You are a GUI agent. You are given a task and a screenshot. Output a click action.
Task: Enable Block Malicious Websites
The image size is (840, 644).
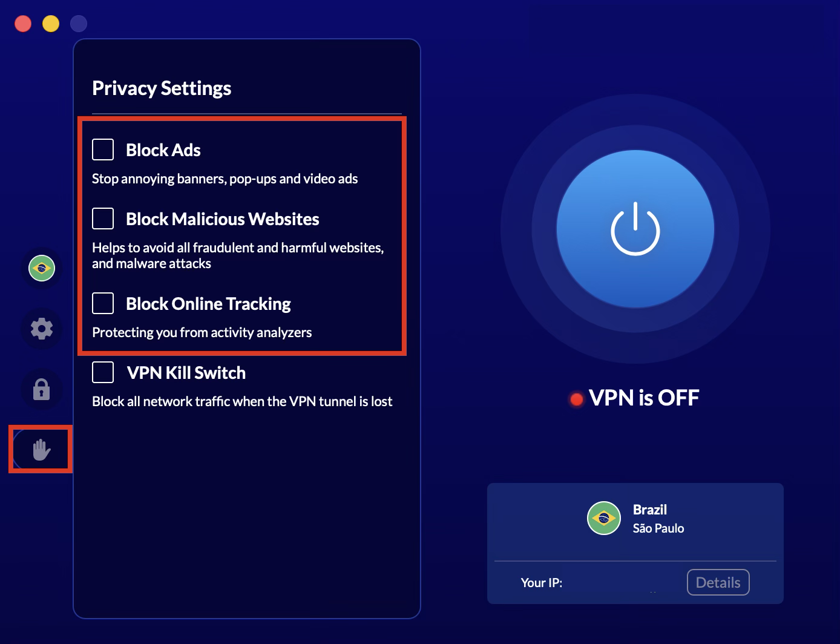(103, 218)
